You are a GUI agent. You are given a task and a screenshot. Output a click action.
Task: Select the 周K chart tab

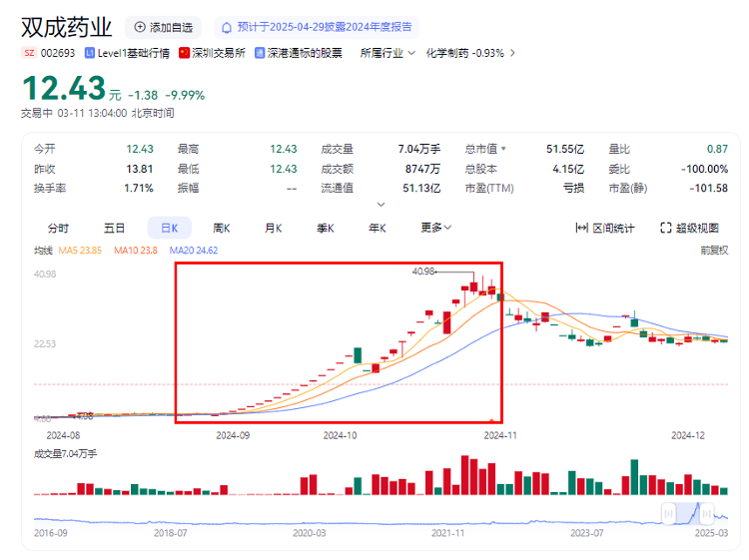tap(222, 229)
